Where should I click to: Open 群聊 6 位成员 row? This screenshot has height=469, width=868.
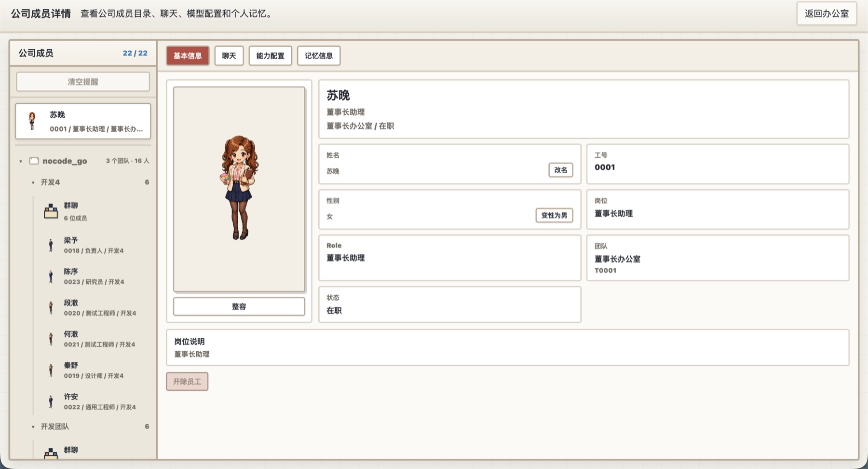[x=95, y=211]
